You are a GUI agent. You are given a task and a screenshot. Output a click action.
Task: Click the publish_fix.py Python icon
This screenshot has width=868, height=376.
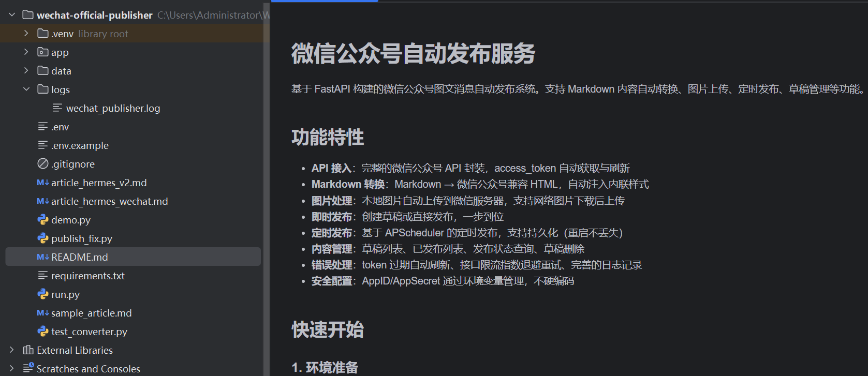pyautogui.click(x=43, y=238)
